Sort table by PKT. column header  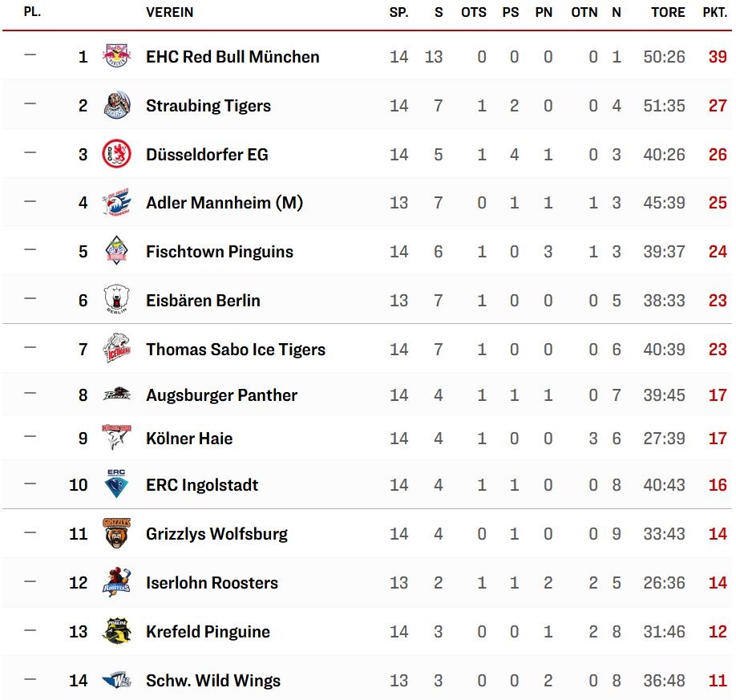(715, 12)
